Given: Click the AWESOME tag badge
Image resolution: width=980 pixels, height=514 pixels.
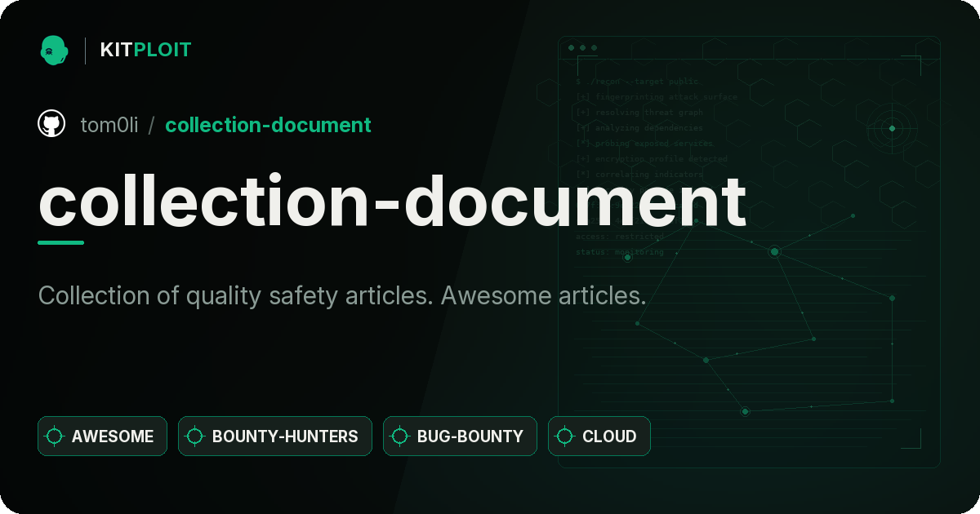Looking at the screenshot, I should [102, 436].
